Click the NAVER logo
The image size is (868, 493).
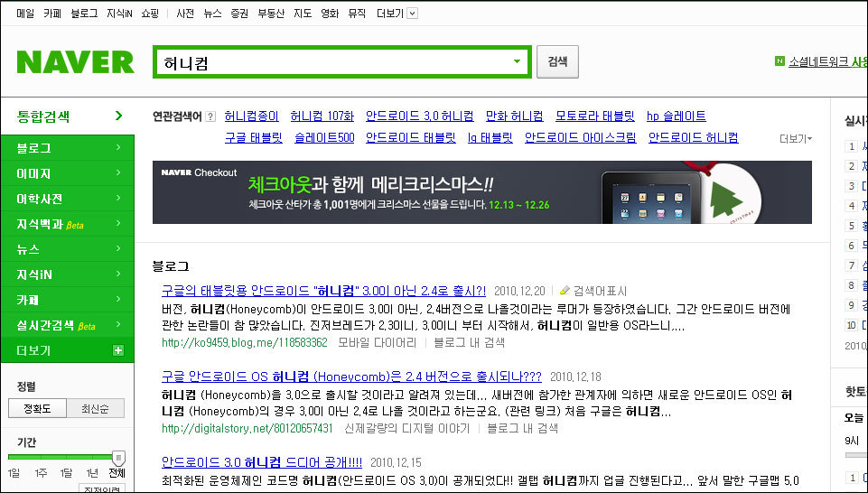pos(75,62)
